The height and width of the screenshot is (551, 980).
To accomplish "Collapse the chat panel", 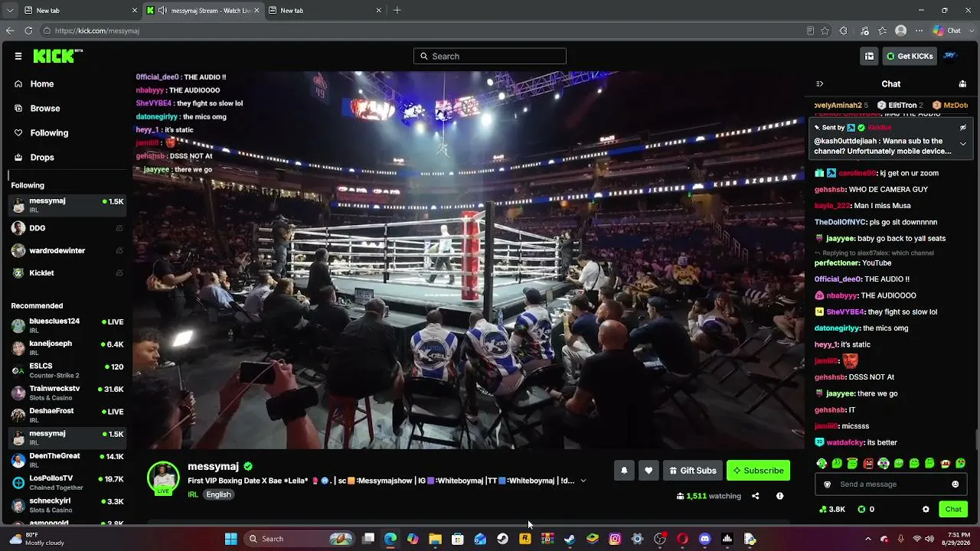I will click(819, 84).
